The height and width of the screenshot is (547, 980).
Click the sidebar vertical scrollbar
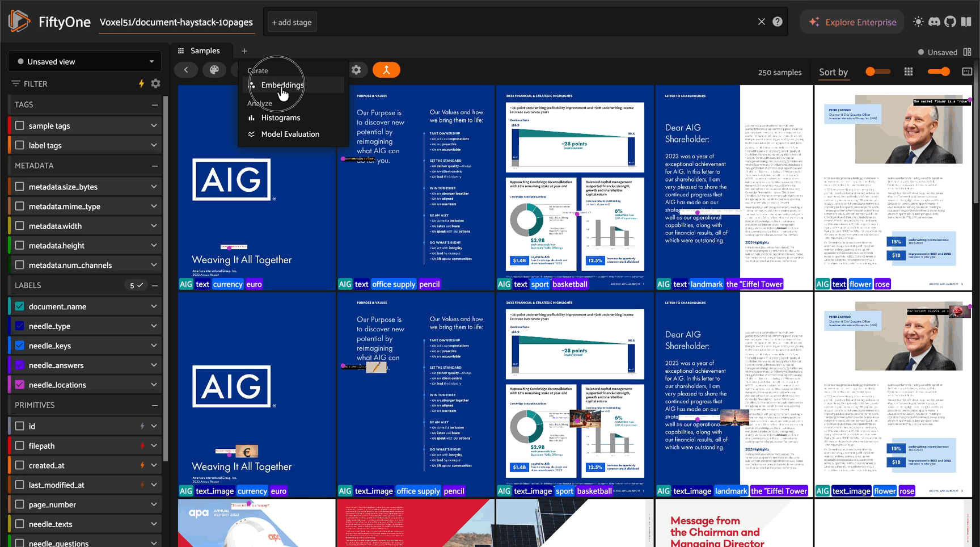click(x=166, y=278)
